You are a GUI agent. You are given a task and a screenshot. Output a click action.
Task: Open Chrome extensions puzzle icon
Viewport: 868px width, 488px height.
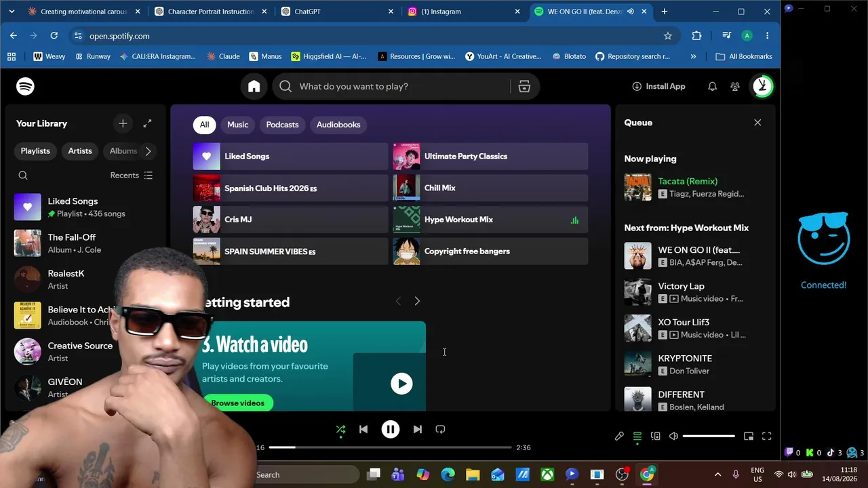click(696, 36)
